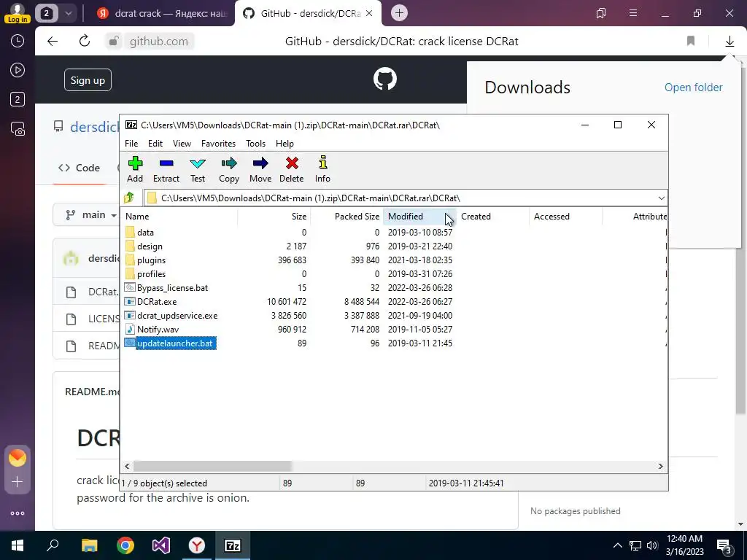Expand the 7-Zip address path dropdown
The width and height of the screenshot is (747, 560).
(661, 198)
